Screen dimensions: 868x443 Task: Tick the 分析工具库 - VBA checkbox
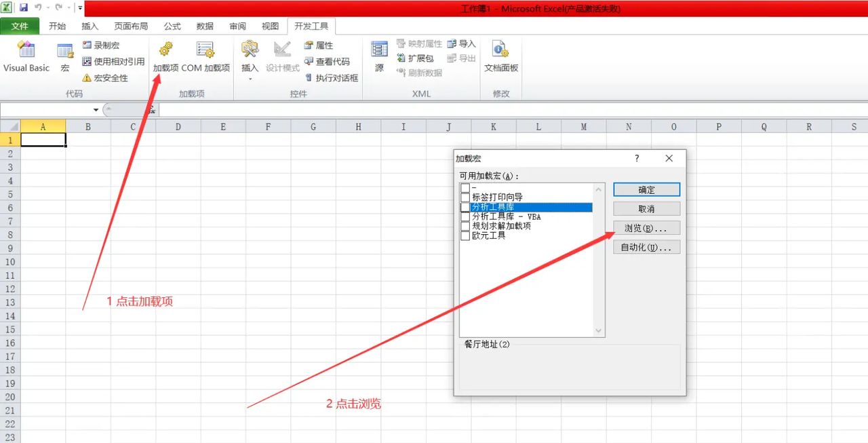465,216
